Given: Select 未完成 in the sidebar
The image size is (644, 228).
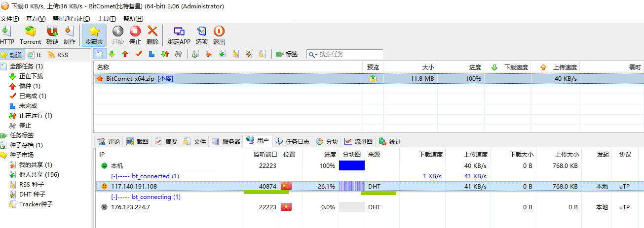Looking at the screenshot, I should coord(28,106).
